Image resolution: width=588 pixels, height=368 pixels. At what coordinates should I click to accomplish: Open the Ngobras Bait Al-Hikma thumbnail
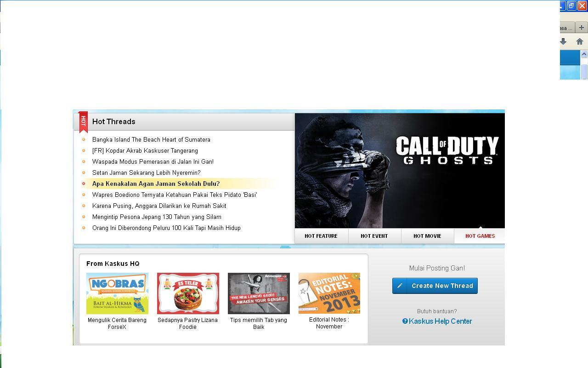pyautogui.click(x=117, y=293)
